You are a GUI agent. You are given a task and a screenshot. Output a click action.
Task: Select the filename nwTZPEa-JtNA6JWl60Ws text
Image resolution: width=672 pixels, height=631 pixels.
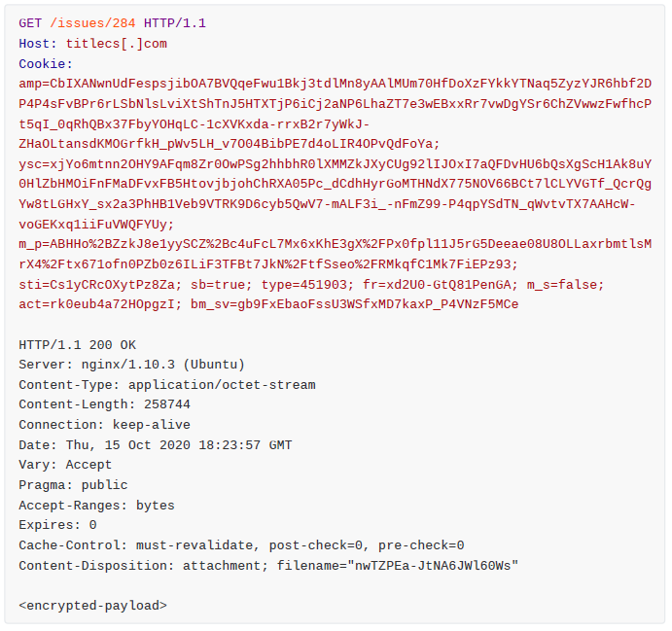(433, 566)
